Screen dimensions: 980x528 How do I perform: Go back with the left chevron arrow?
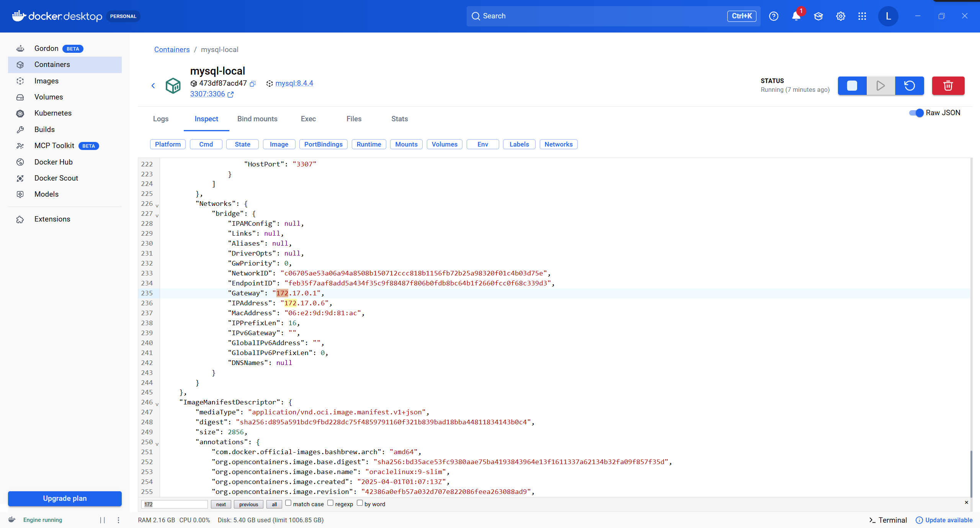[153, 86]
